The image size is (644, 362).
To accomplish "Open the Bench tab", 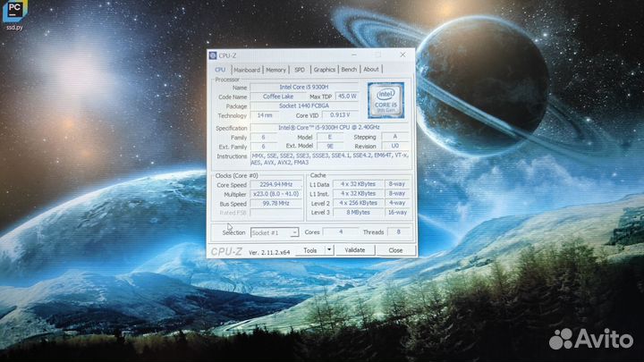I will coord(349,70).
